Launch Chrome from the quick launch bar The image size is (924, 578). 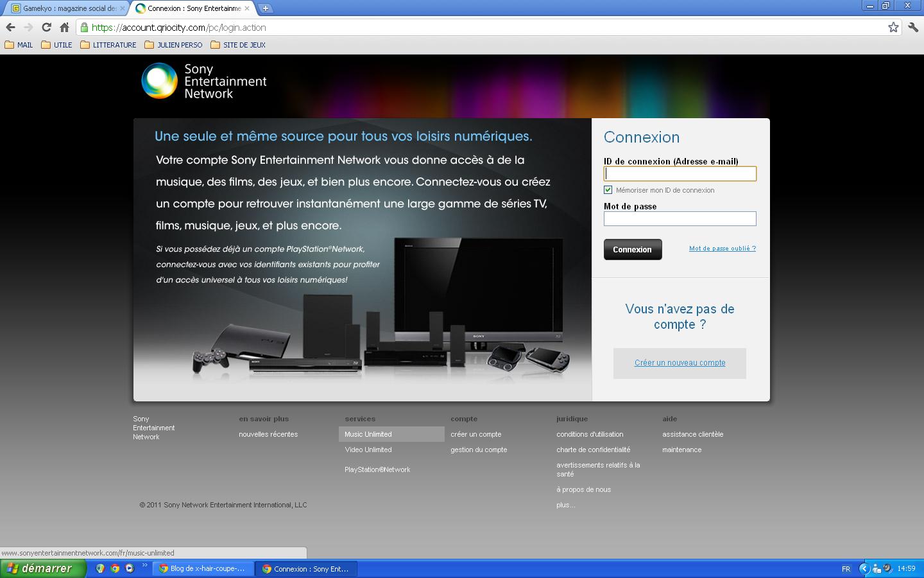115,568
